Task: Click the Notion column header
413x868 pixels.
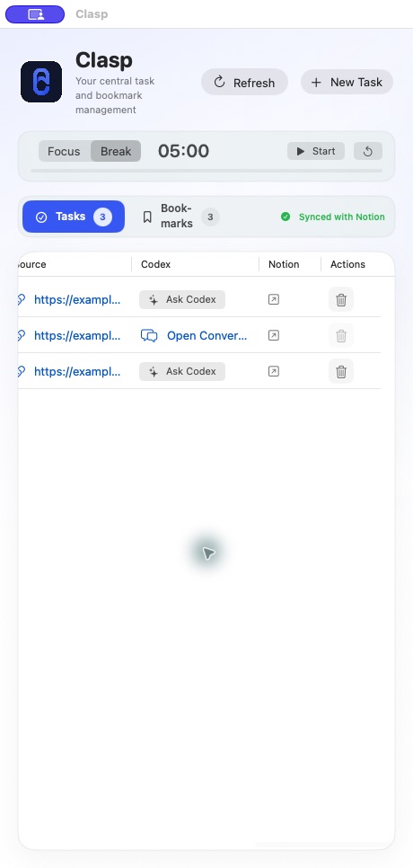Action: 284,264
